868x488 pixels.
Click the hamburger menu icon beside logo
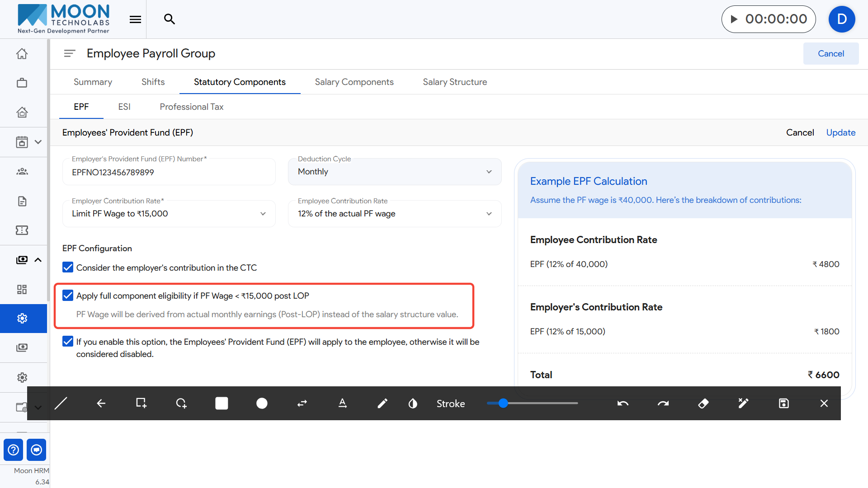coord(135,19)
